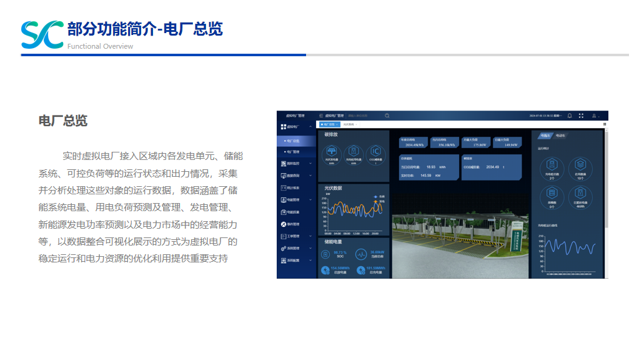644x363 pixels.
Task: Open 电厂管理 submenu item in sidebar
Action: click(293, 151)
